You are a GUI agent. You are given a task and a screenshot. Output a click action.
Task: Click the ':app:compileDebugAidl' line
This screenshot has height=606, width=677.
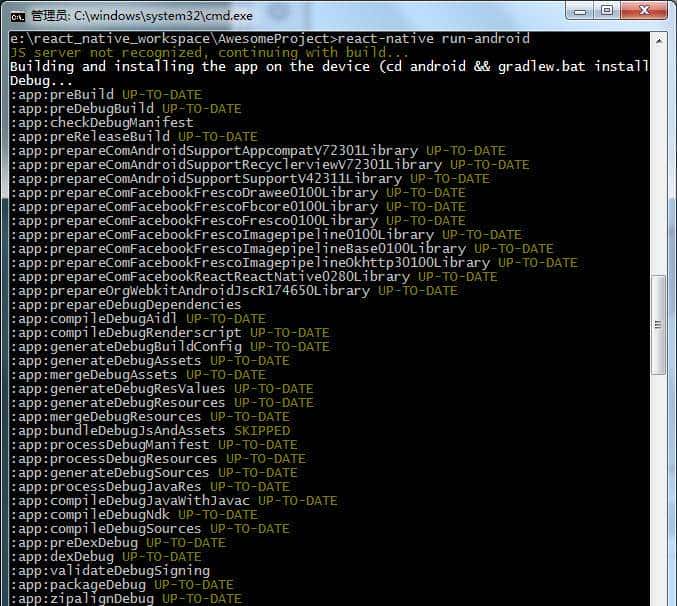[x=138, y=319]
